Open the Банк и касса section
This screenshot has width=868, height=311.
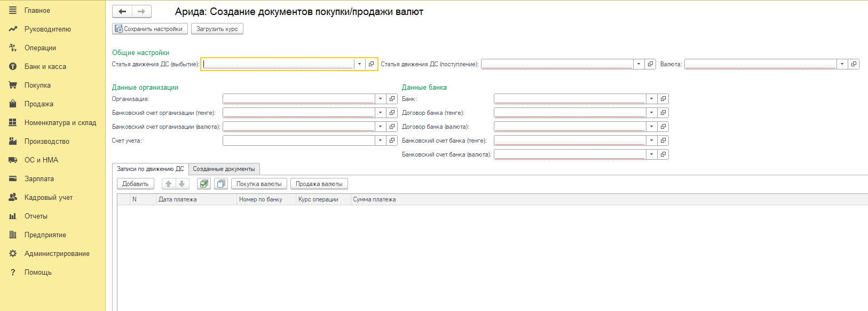(45, 67)
